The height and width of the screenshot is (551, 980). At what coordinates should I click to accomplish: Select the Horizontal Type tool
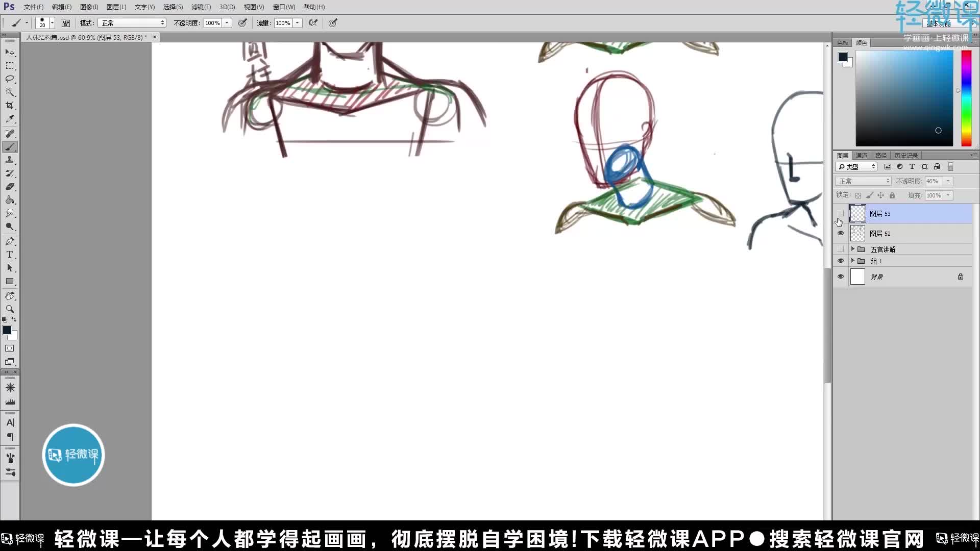pos(10,255)
